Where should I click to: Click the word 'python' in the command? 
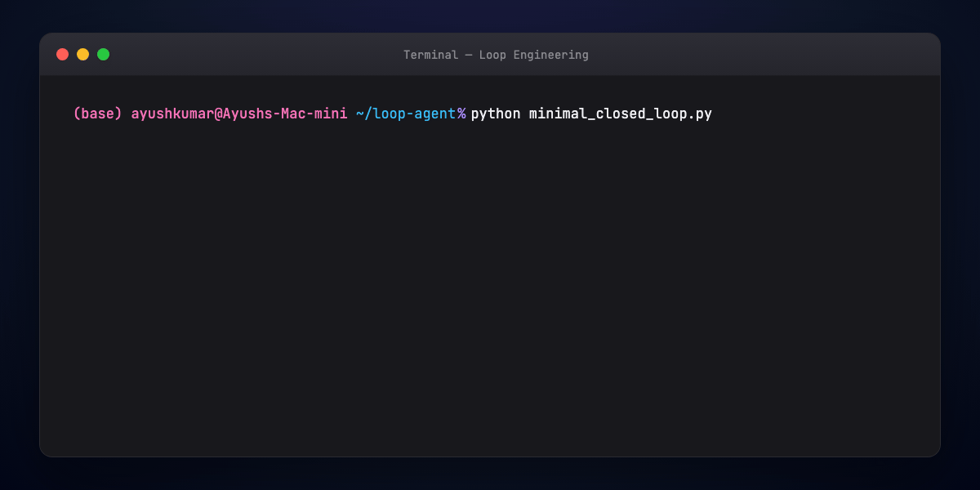click(x=496, y=114)
